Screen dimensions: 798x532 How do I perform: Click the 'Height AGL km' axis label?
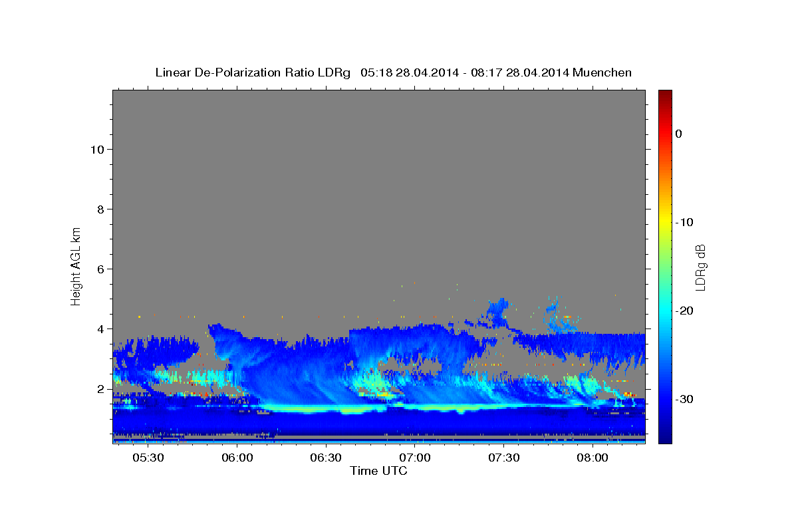coord(76,265)
